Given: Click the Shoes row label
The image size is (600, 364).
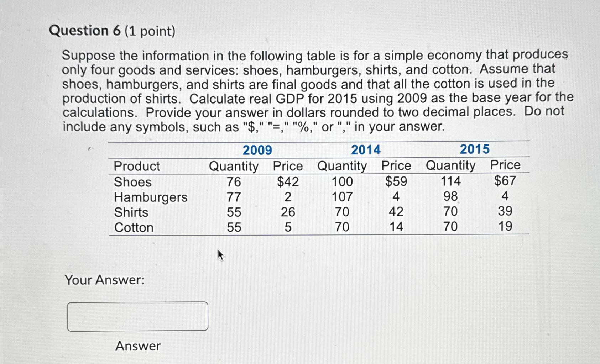Looking at the screenshot, I should 132,182.
